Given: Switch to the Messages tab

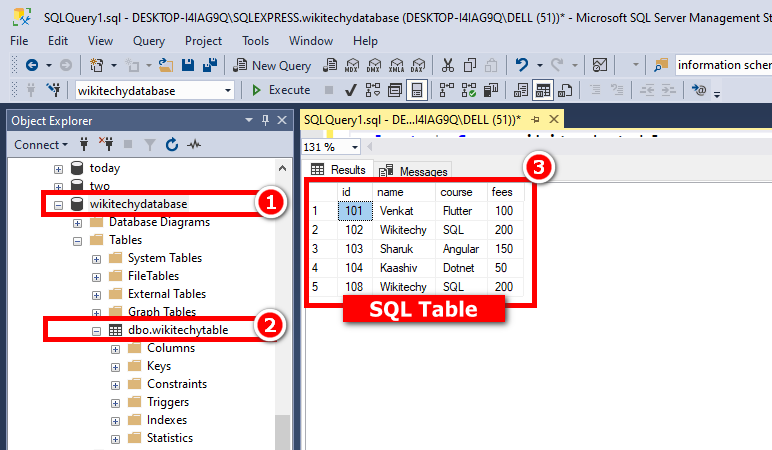Looking at the screenshot, I should pyautogui.click(x=413, y=171).
